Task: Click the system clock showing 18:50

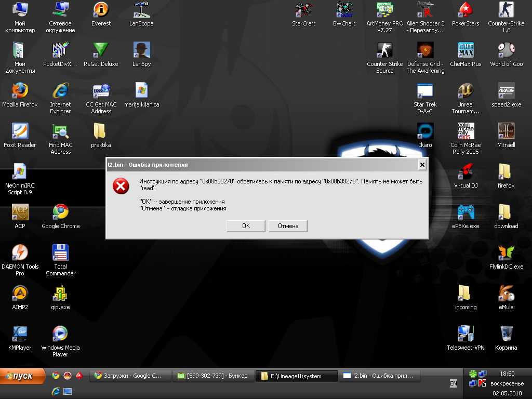Action: [x=507, y=374]
